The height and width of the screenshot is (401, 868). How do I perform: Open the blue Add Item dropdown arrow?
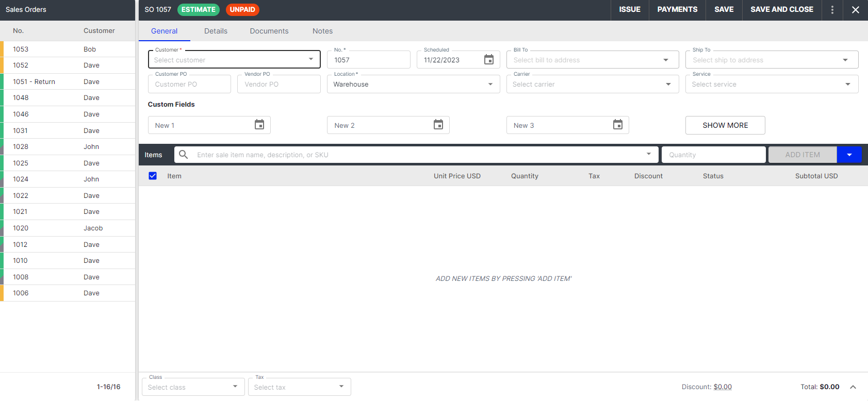(x=849, y=155)
